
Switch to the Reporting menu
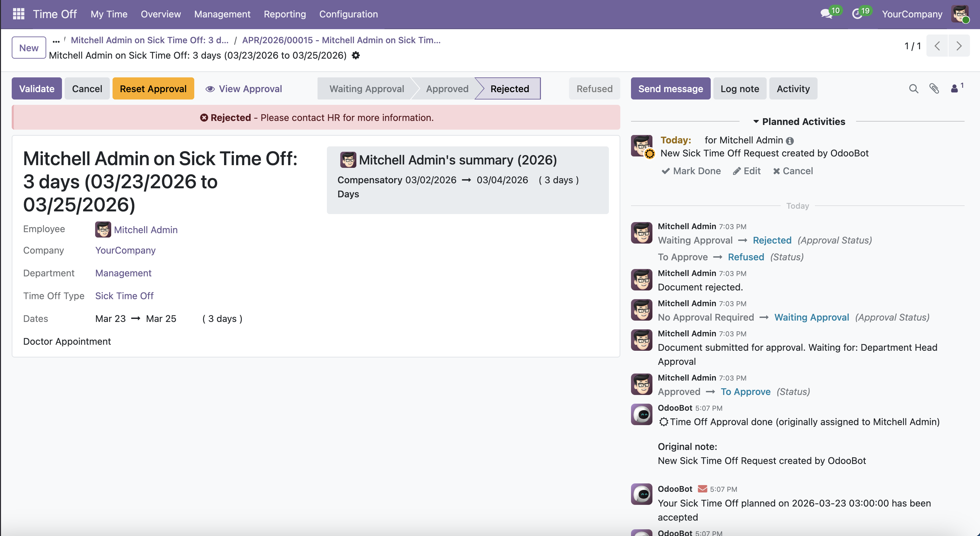pyautogui.click(x=285, y=14)
